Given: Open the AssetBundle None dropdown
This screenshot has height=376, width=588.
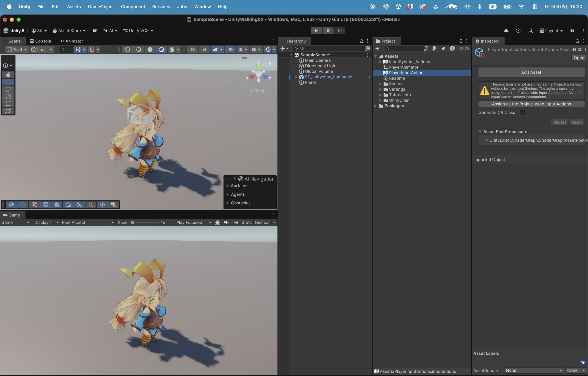Looking at the screenshot, I should (534, 370).
